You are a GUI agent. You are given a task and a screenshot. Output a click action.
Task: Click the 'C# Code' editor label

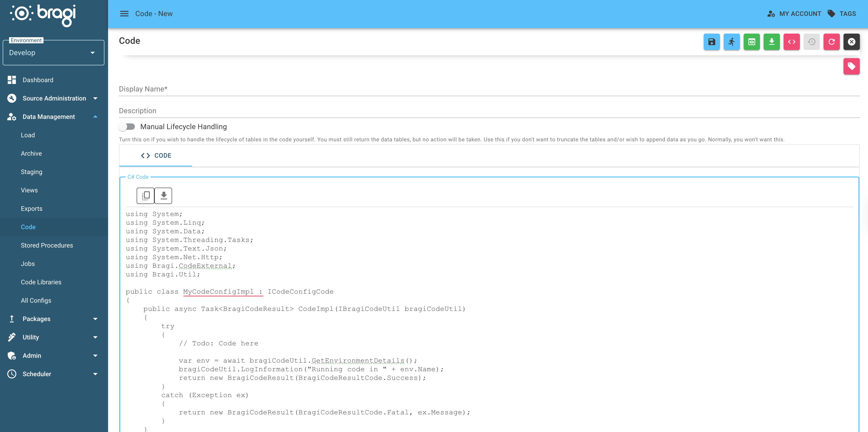pyautogui.click(x=138, y=177)
